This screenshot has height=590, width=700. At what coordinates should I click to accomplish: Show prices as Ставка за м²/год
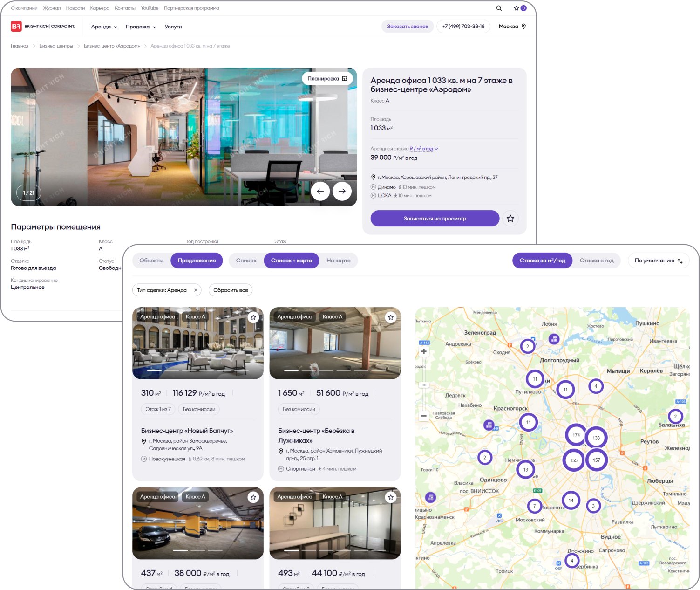543,261
